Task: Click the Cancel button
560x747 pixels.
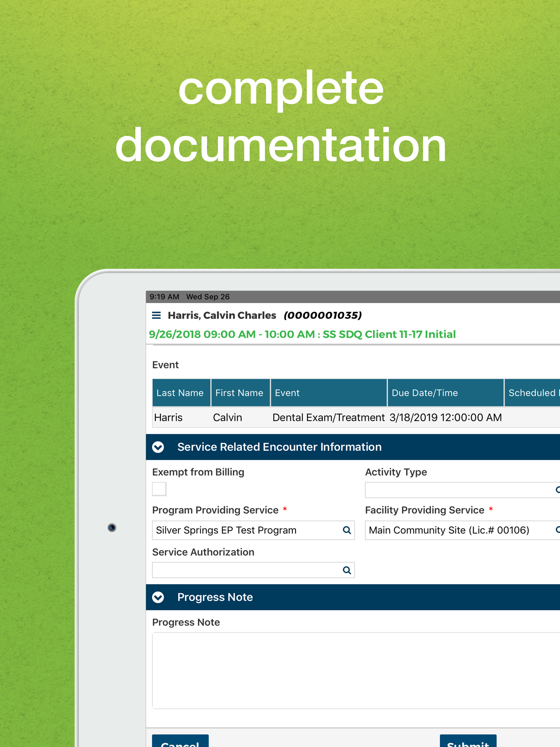Action: 180,741
